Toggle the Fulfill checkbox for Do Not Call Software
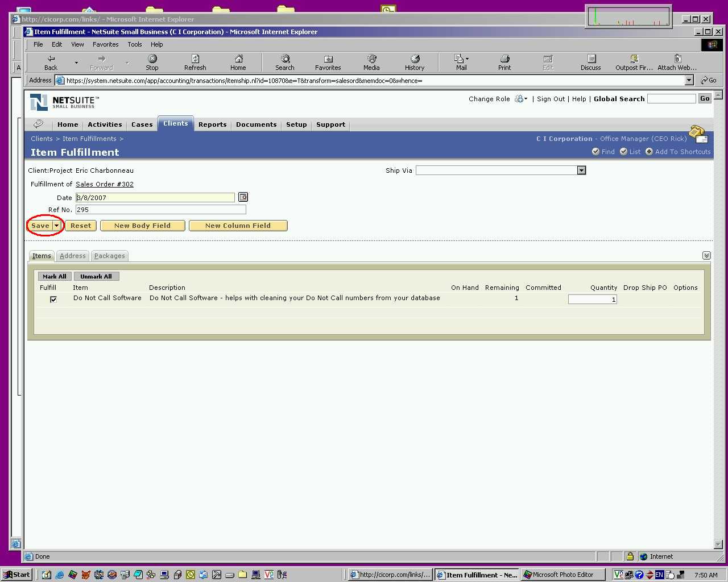Screen dimensions: 728x582 (x=53, y=299)
